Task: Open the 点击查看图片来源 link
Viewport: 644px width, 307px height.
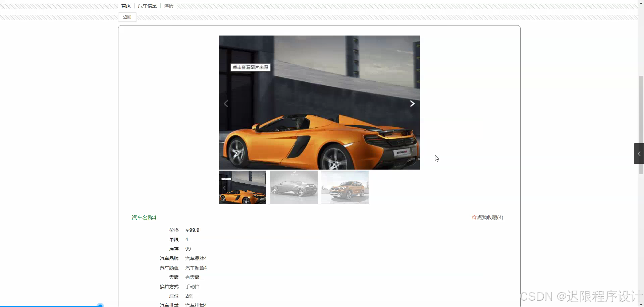Action: coord(250,67)
